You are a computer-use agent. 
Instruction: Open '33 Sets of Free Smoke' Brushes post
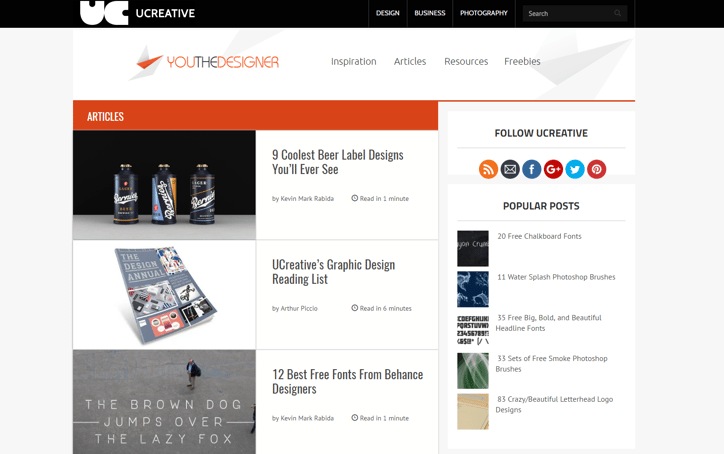(551, 363)
